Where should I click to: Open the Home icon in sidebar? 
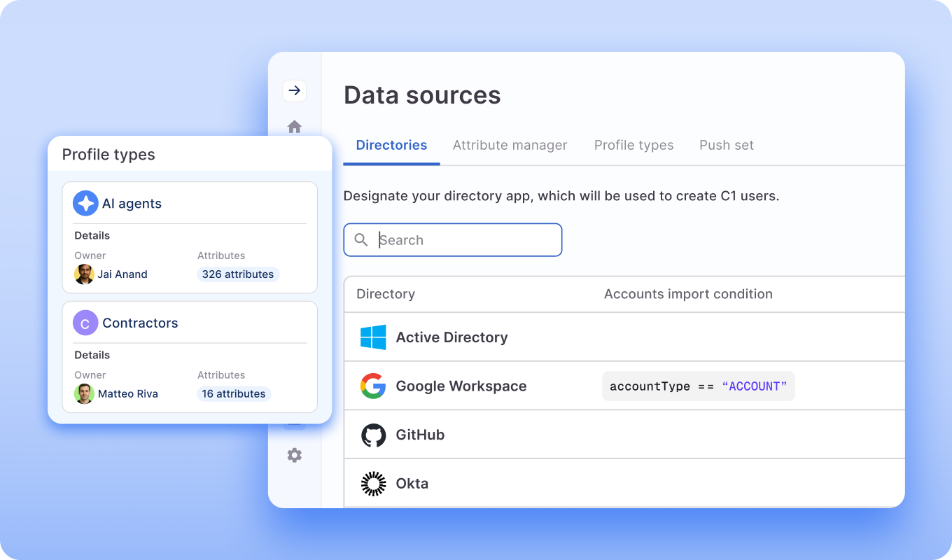(x=295, y=127)
